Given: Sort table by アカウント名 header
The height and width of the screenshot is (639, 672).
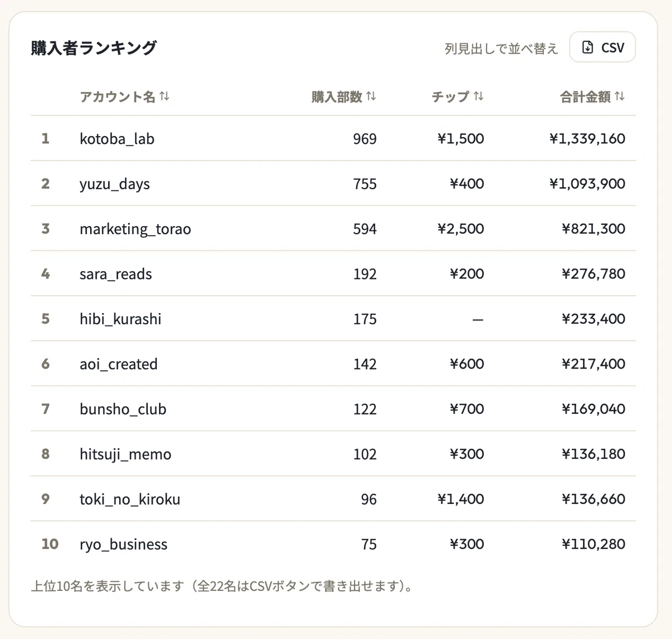Looking at the screenshot, I should click(124, 96).
